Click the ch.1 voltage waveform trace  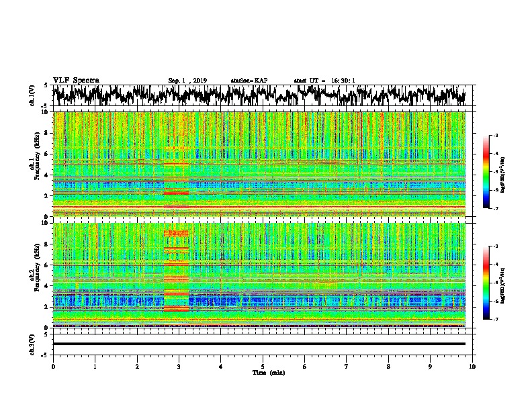[259, 95]
